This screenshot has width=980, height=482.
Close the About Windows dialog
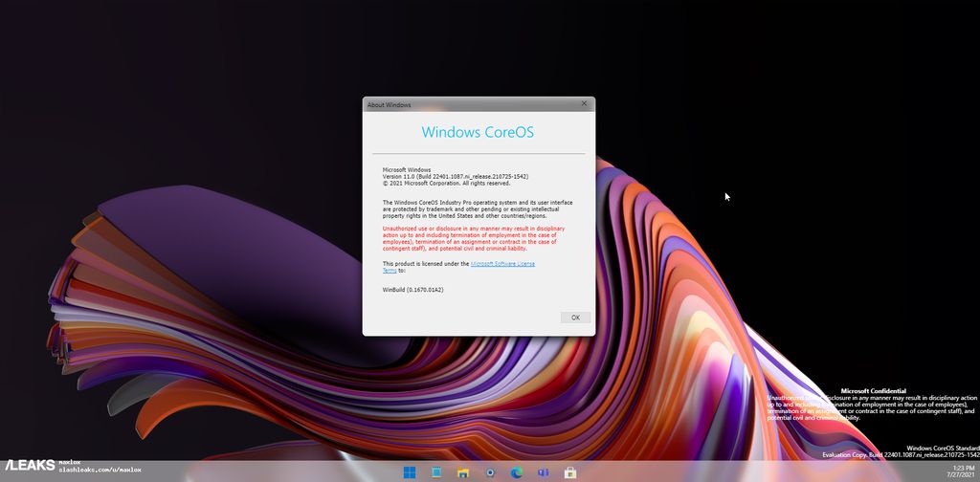[584, 103]
